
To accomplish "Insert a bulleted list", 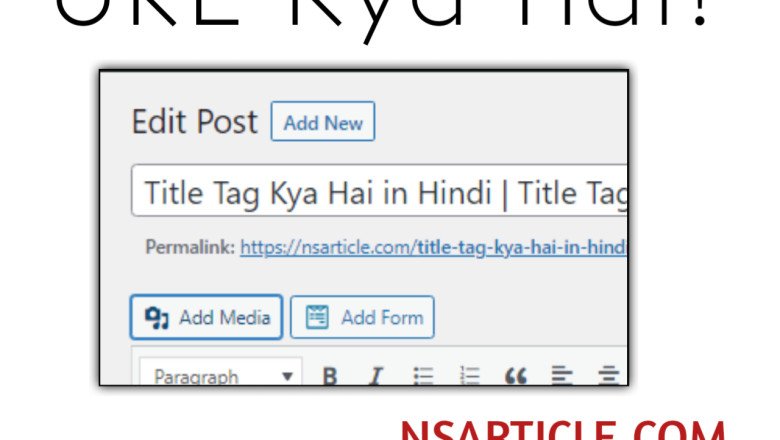I will click(424, 377).
